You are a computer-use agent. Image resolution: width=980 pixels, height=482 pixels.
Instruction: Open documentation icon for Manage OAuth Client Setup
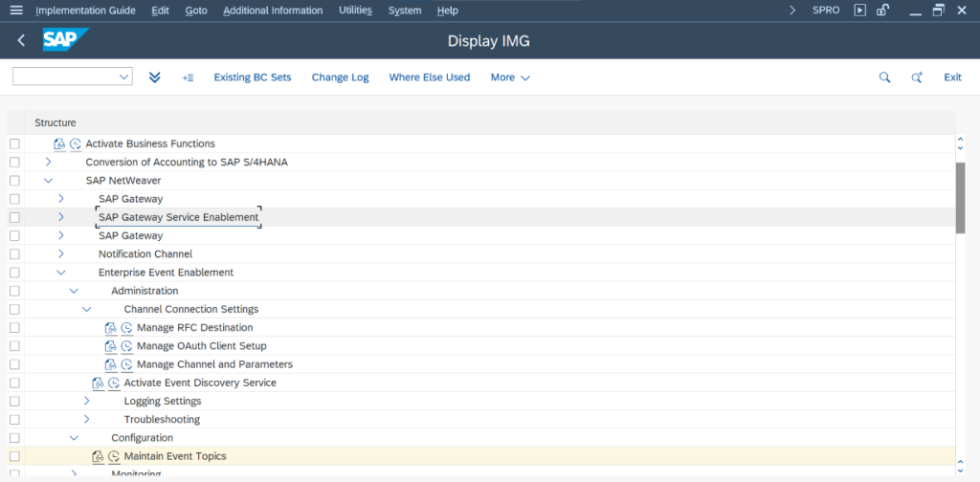click(111, 346)
